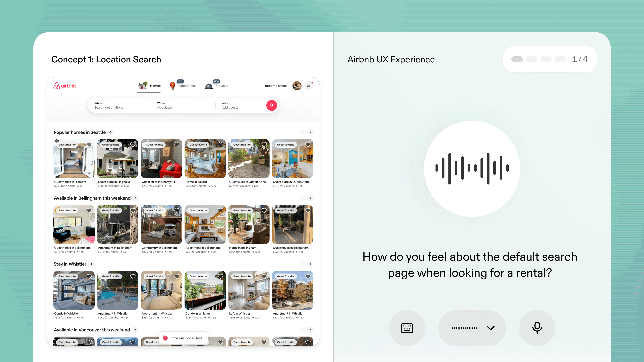Click the Airbnb logo
The height and width of the screenshot is (362, 644).
pos(65,86)
